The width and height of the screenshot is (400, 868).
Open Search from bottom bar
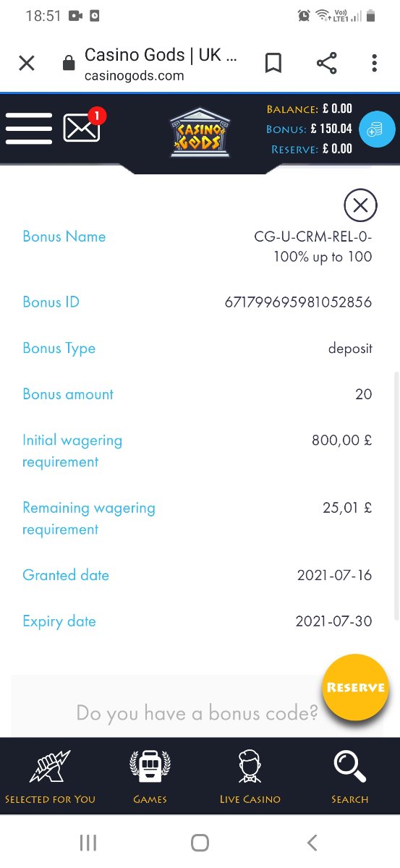(350, 777)
